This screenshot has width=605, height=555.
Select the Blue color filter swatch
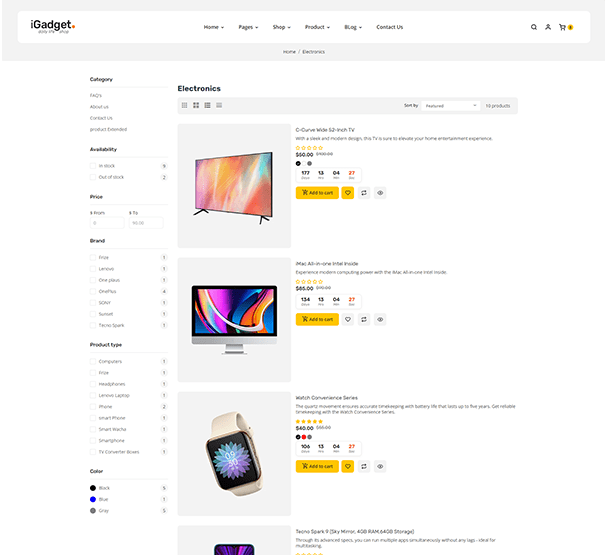point(93,499)
